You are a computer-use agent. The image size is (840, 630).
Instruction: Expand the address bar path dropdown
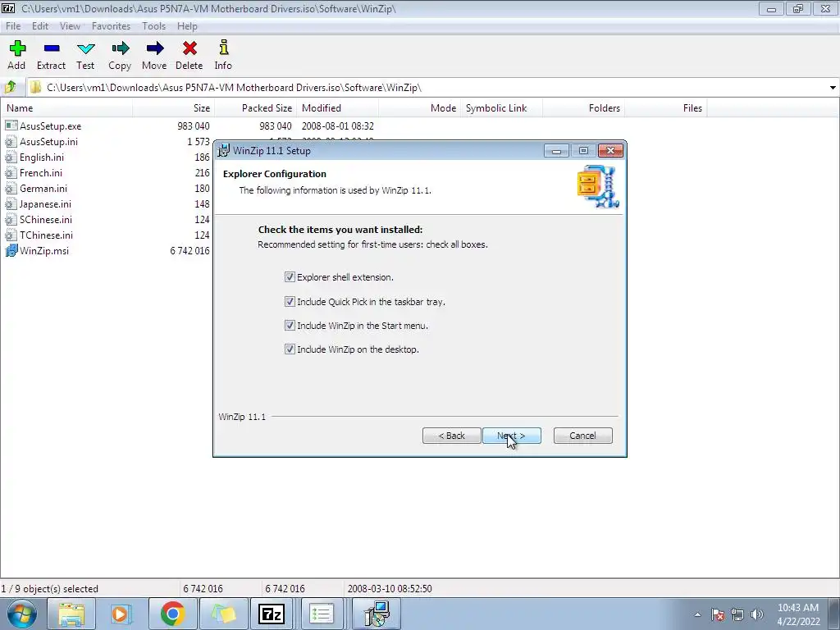pyautogui.click(x=833, y=87)
